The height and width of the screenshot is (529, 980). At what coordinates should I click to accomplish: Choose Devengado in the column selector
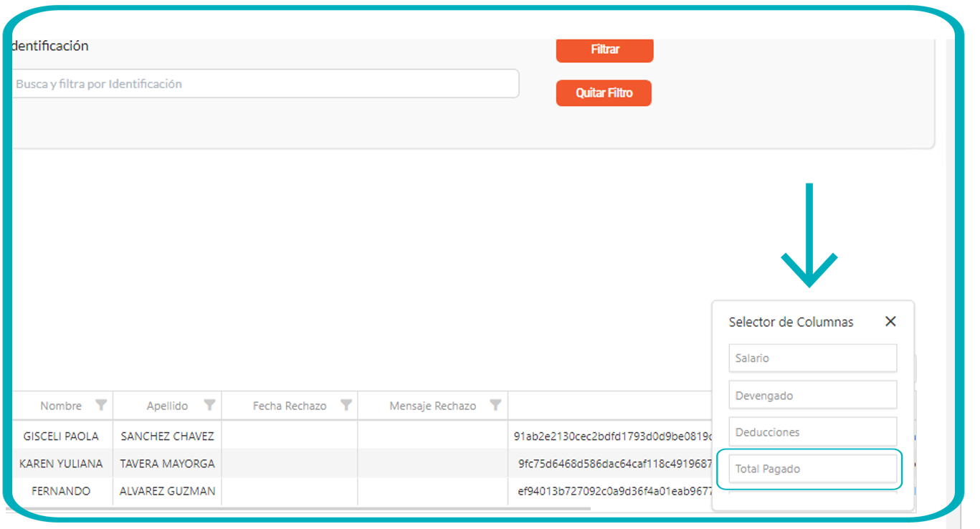[812, 395]
